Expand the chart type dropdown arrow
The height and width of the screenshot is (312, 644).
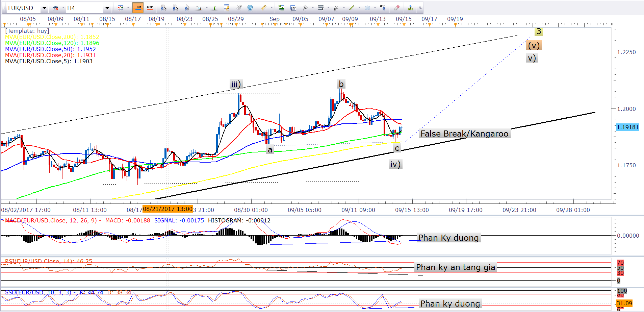pyautogui.click(x=128, y=8)
